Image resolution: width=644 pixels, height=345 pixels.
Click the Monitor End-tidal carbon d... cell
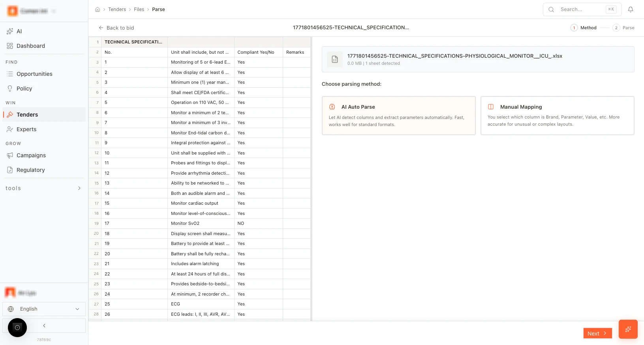(201, 133)
